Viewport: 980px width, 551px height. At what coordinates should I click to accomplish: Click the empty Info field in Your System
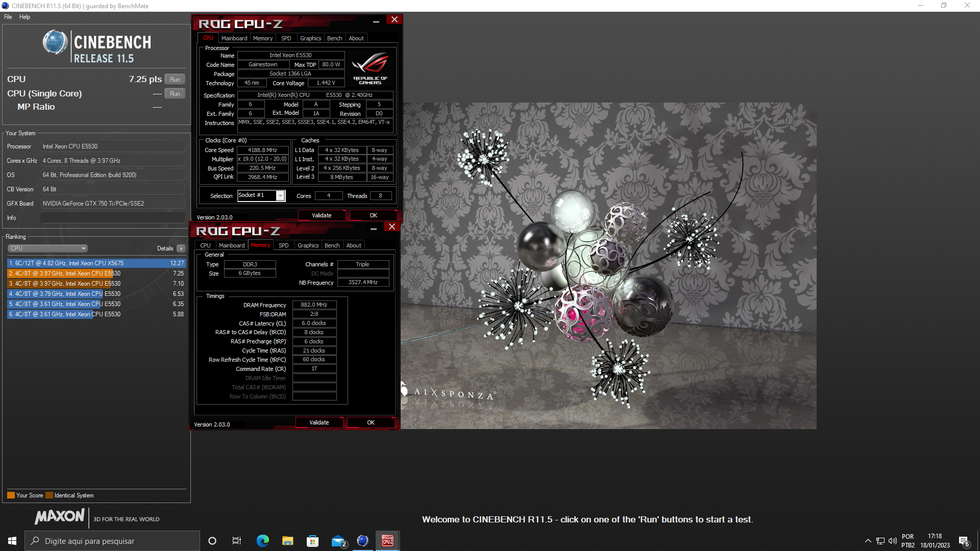(x=113, y=218)
